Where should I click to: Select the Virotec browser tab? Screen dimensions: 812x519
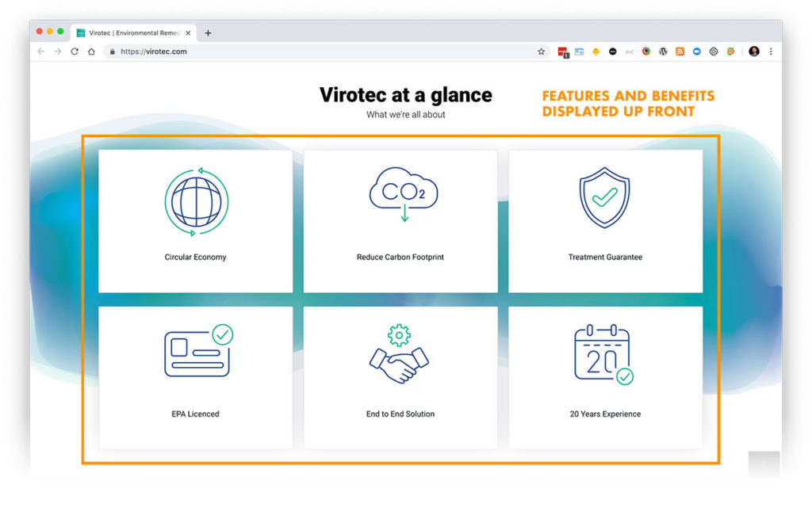[x=133, y=33]
